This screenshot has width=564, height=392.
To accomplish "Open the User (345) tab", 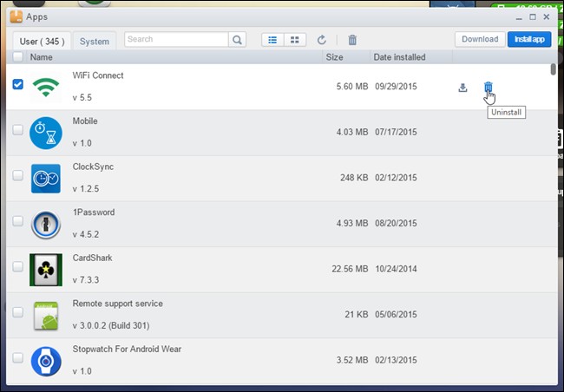I will coord(42,41).
